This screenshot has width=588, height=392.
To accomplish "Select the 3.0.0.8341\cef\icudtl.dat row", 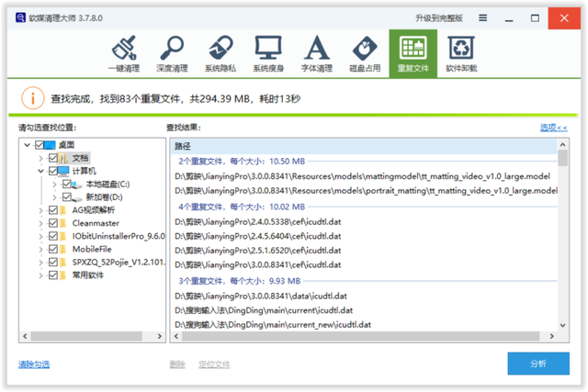I will 364,264.
